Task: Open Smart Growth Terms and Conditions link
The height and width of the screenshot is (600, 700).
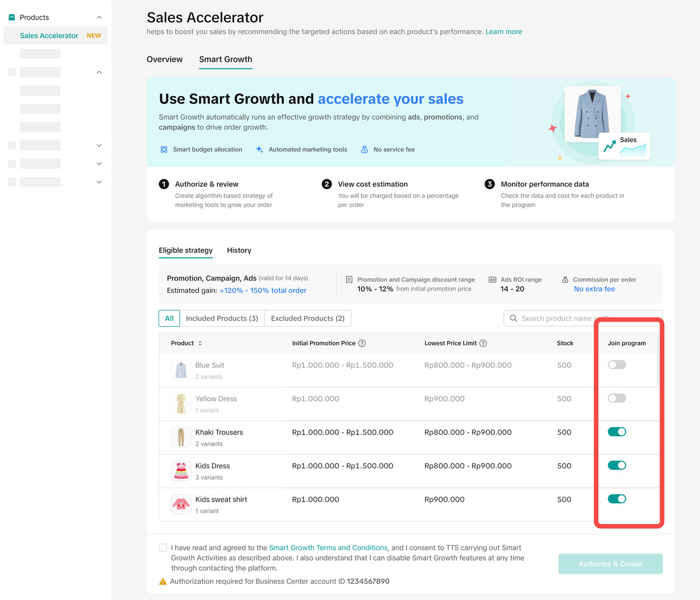Action: click(x=328, y=548)
